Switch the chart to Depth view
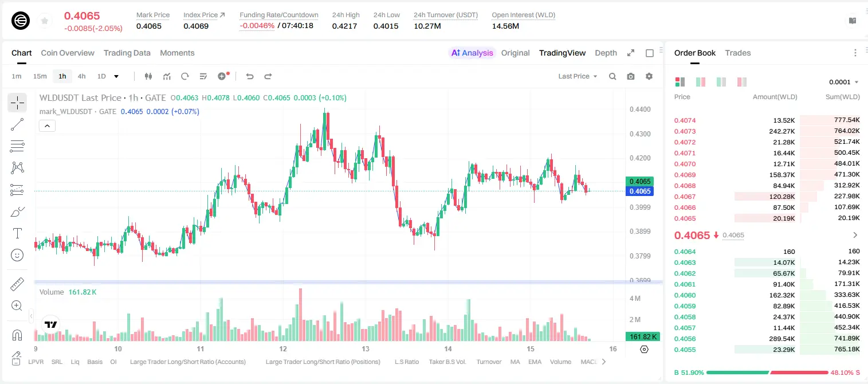 [x=606, y=53]
